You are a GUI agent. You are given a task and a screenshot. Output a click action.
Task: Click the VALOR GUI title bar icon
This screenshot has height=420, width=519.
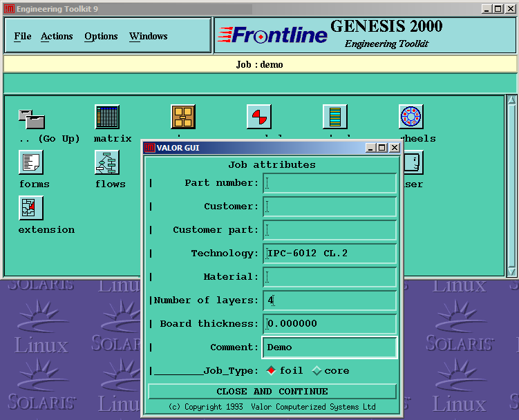tap(149, 148)
